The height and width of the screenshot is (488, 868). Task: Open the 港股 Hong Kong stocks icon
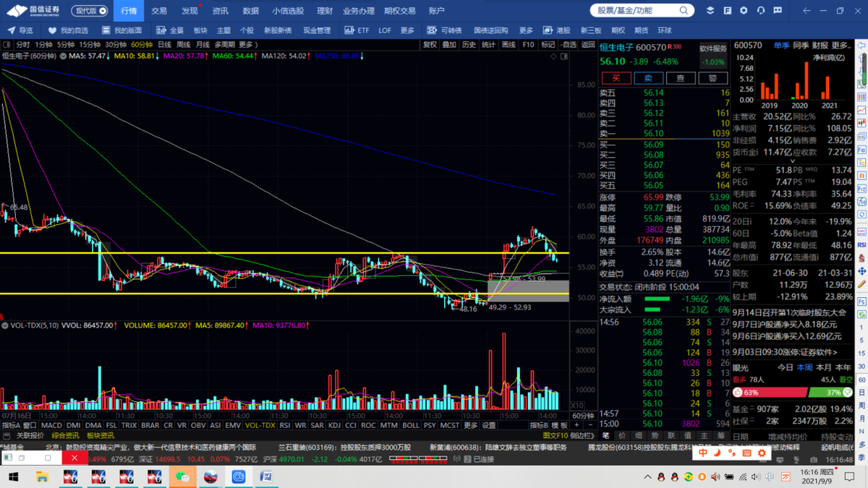coord(548,30)
